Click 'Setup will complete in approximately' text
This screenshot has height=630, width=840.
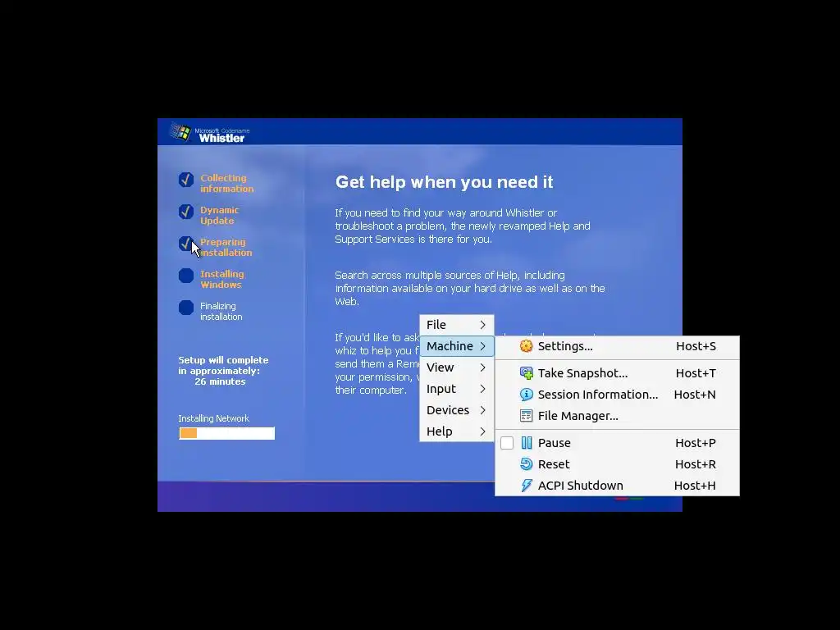click(223, 365)
